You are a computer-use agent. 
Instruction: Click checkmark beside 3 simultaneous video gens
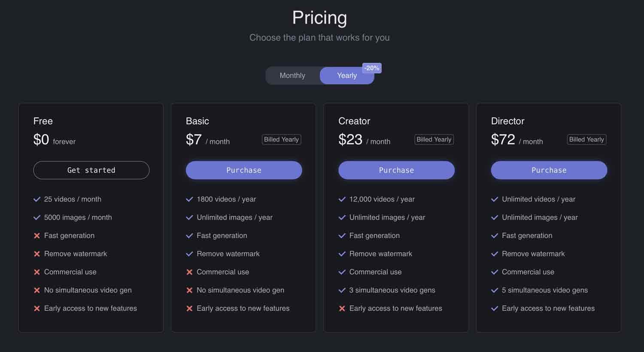[342, 291]
